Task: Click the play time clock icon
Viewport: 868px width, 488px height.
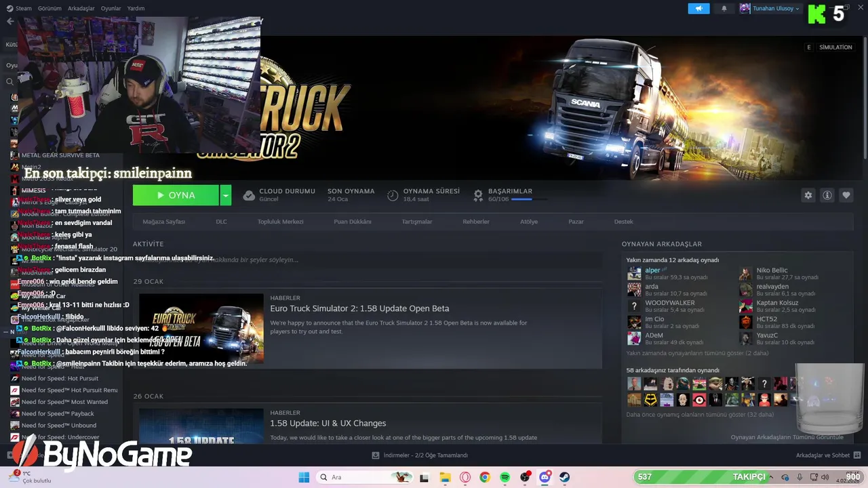Action: (393, 195)
